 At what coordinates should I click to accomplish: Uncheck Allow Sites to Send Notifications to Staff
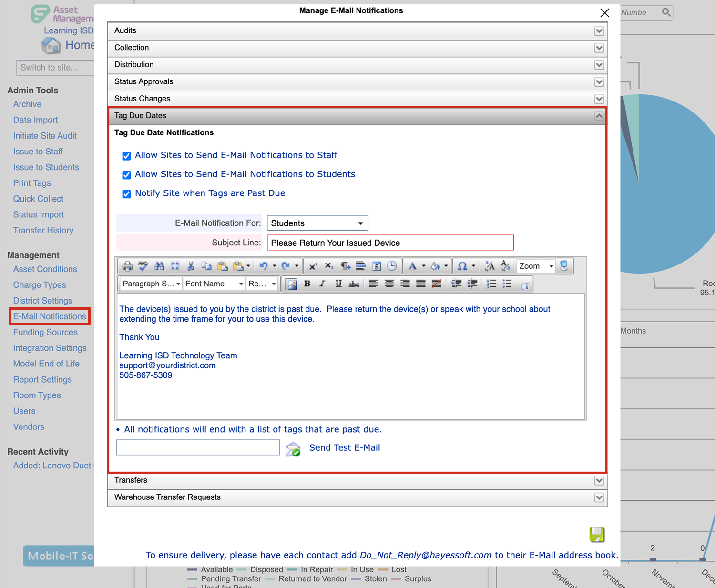[x=126, y=156]
